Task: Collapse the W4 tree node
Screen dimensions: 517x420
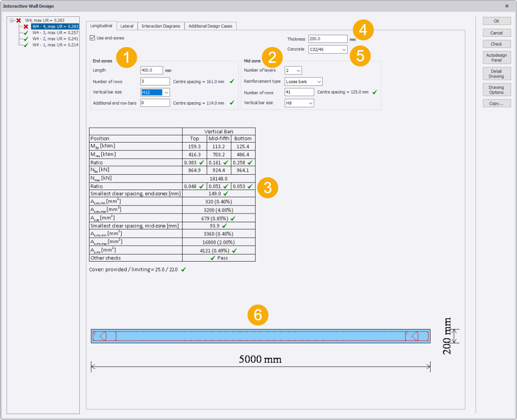Action: coord(12,20)
